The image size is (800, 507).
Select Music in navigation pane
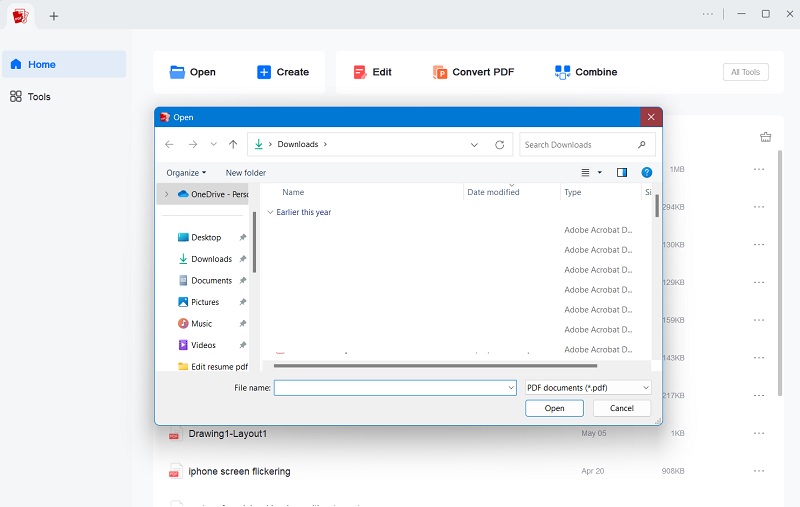coord(201,323)
